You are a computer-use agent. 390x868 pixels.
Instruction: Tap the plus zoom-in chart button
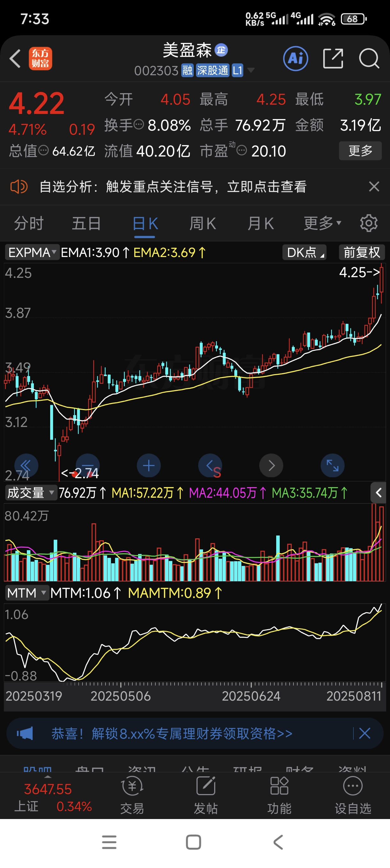tap(149, 466)
